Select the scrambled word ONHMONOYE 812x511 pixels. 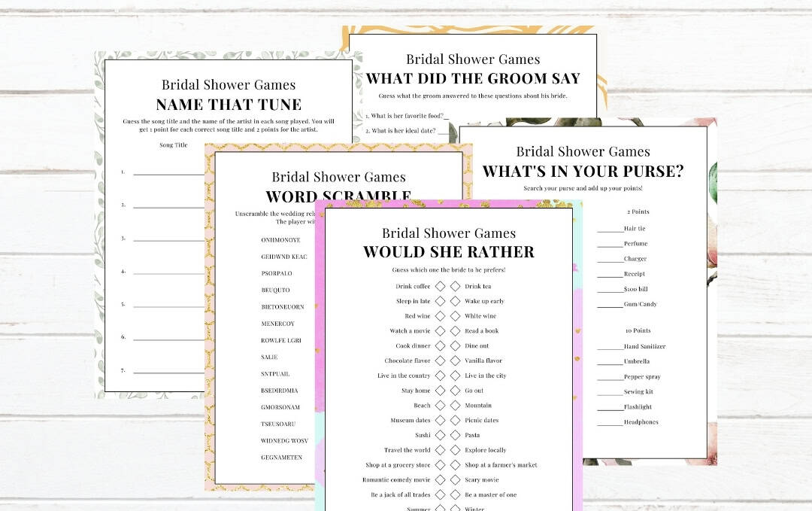(280, 240)
